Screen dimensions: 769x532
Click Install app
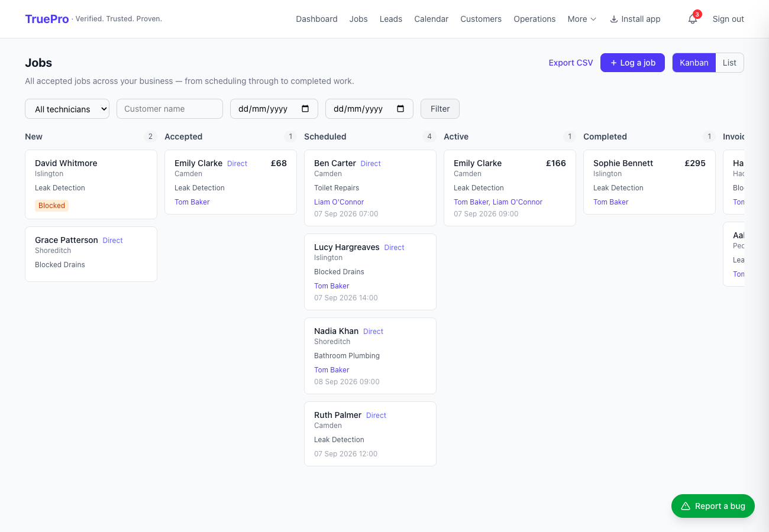(x=635, y=19)
